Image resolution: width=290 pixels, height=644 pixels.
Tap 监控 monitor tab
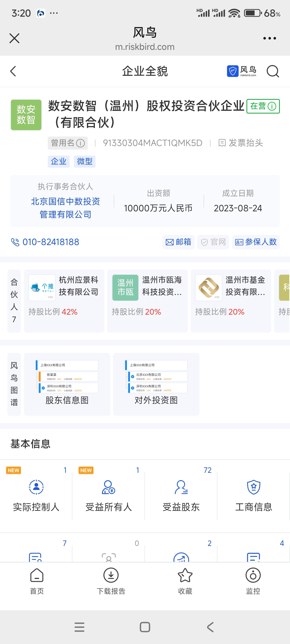[253, 581]
